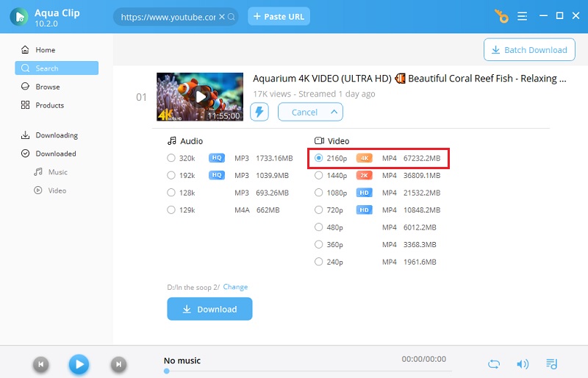Viewport: 588px width, 378px height.
Task: Open the playlist icon
Action: coord(552,364)
